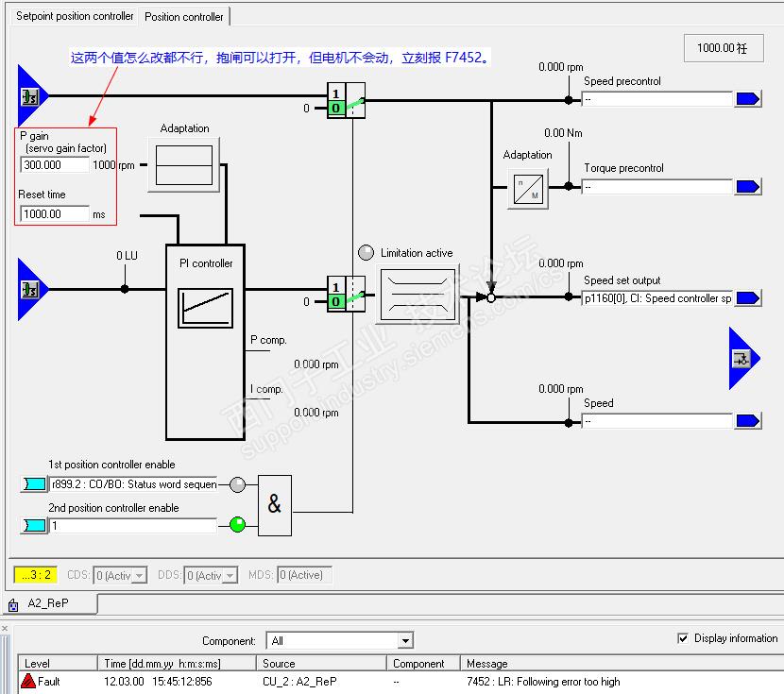
Task: Click the Limitation active indicator lamp
Action: (x=366, y=252)
